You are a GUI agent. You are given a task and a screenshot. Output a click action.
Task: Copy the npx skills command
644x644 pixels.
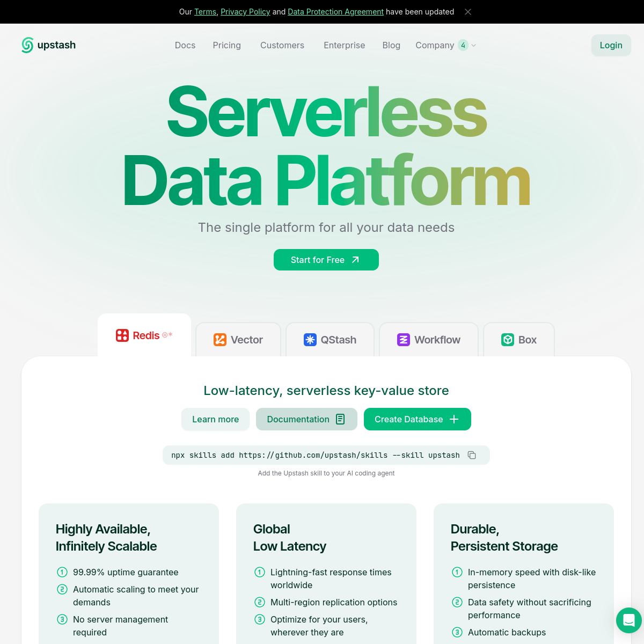coord(472,455)
